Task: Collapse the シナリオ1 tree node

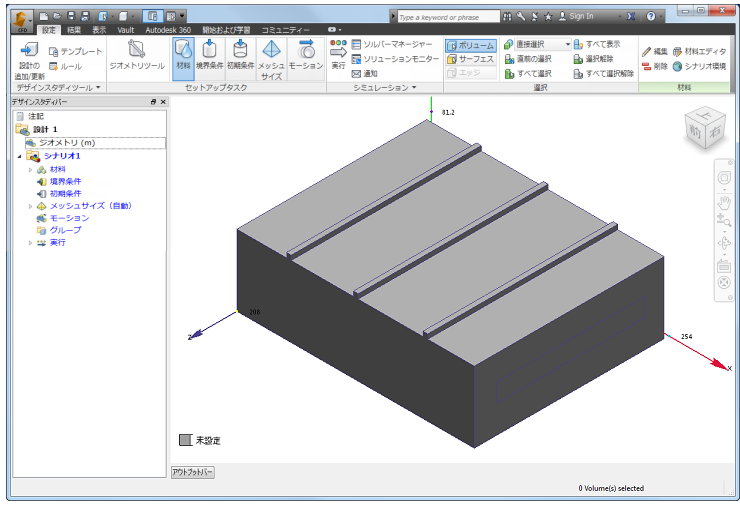Action: point(19,156)
